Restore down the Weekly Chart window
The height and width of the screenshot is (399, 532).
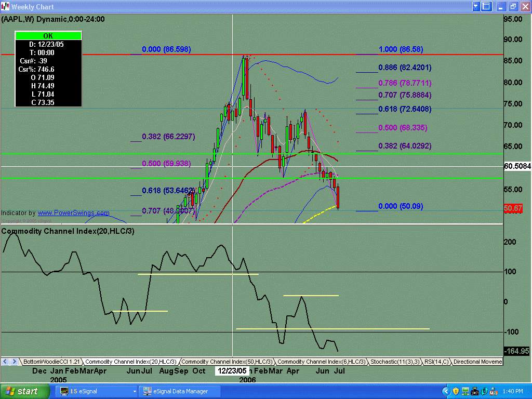513,6
